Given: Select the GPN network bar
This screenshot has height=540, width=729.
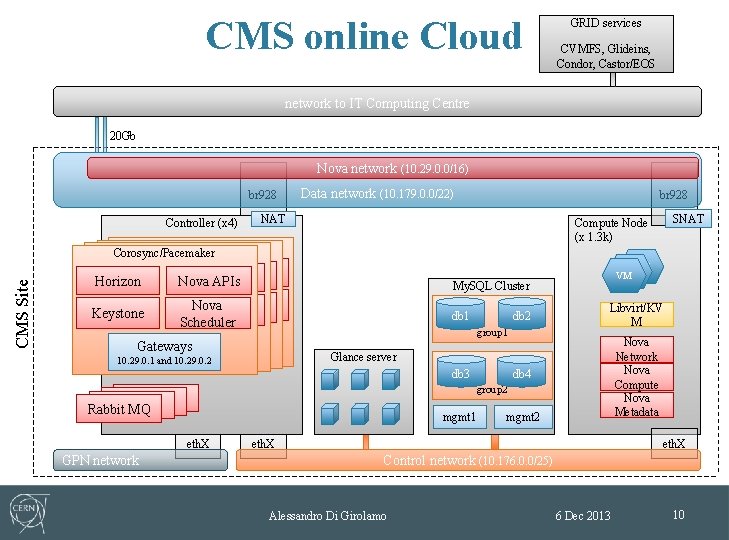Looking at the screenshot, I should tap(140, 460).
